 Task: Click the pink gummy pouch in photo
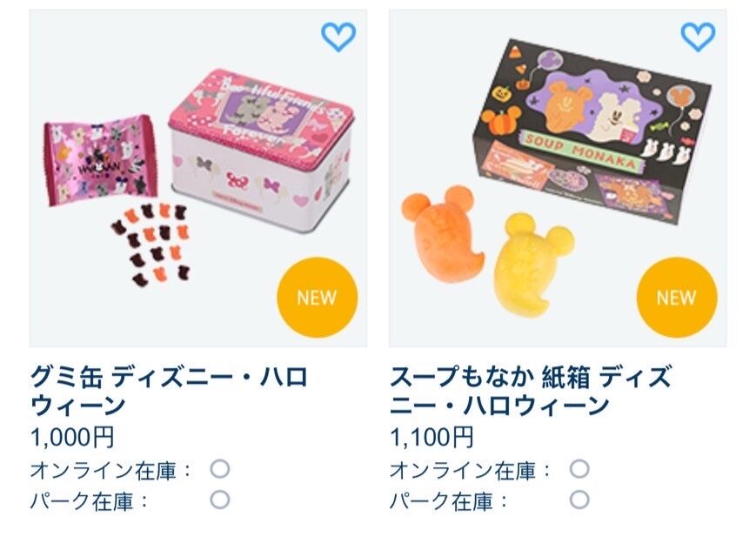(x=100, y=158)
